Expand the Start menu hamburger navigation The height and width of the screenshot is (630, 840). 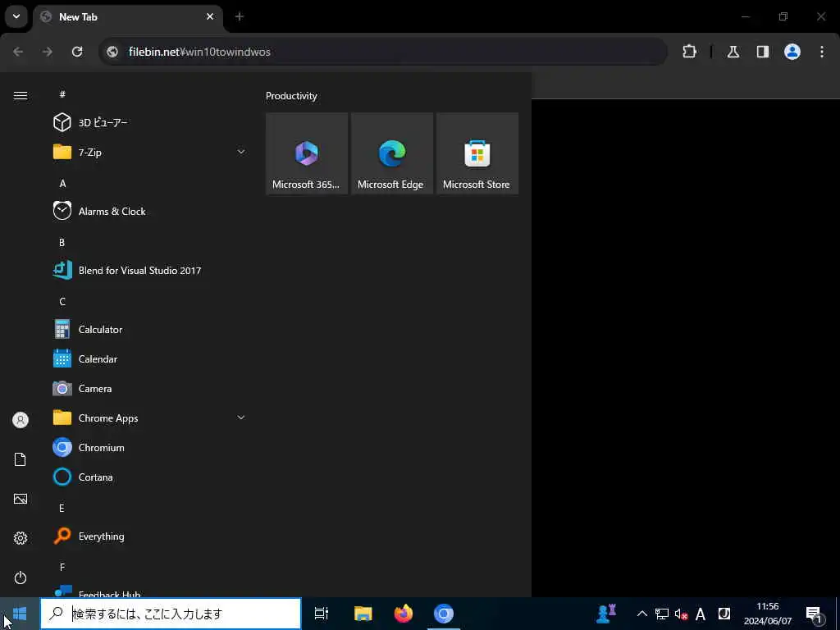click(21, 95)
